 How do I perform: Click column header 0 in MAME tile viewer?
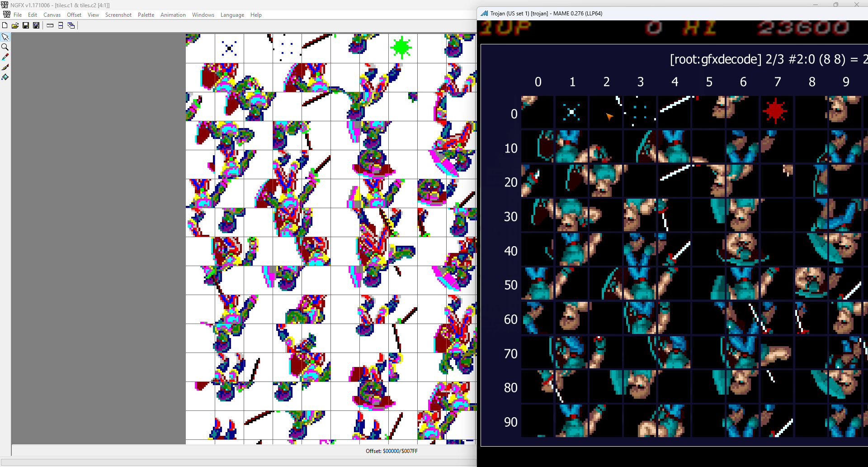(x=538, y=82)
